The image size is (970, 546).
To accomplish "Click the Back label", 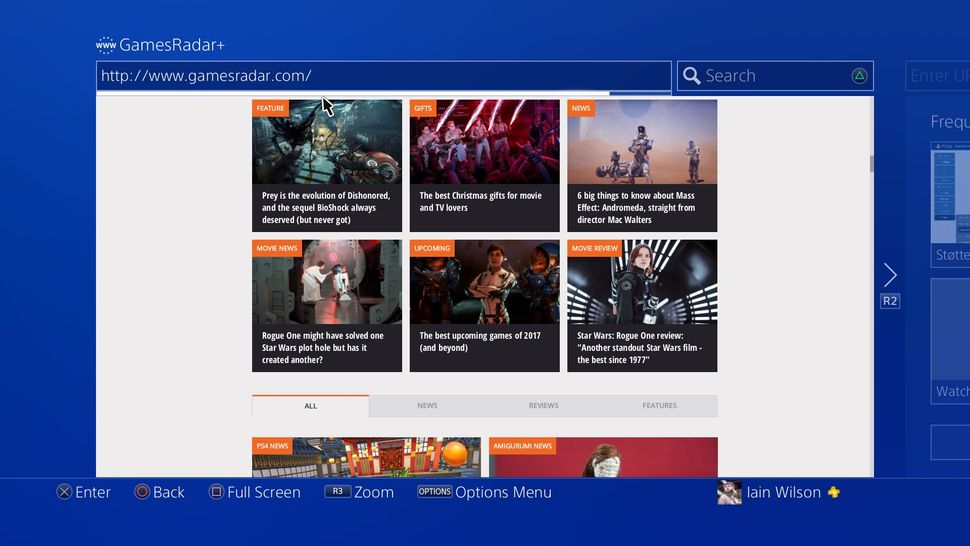I will point(168,492).
